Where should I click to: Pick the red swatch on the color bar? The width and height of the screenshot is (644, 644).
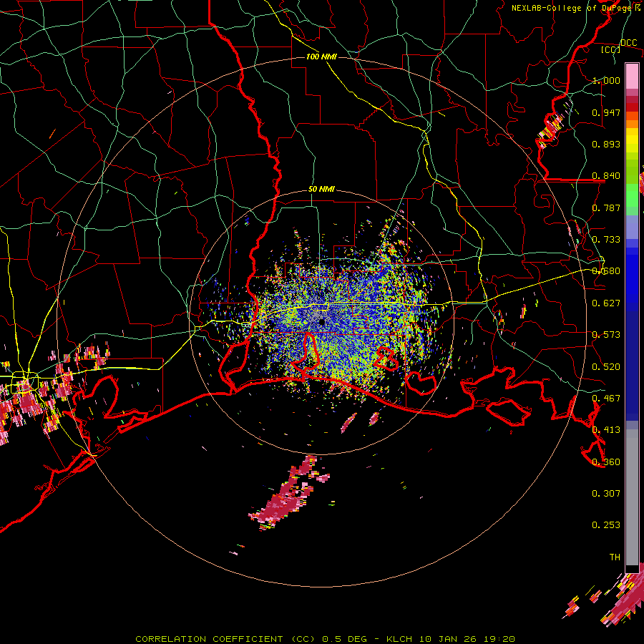(632, 107)
